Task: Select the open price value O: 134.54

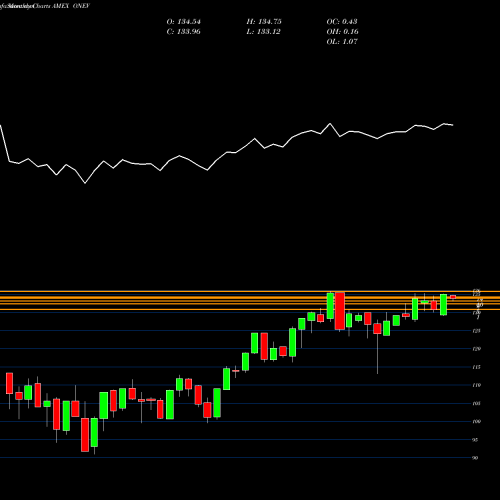Action: point(184,22)
